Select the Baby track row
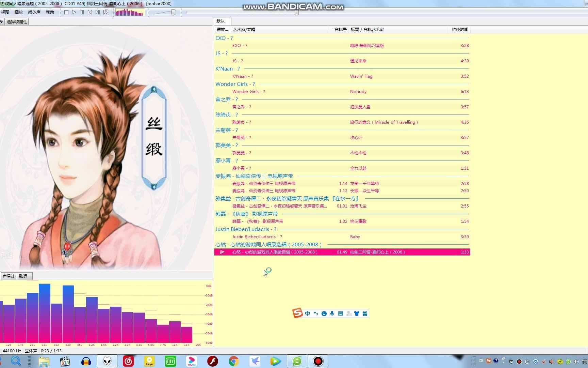 342,237
